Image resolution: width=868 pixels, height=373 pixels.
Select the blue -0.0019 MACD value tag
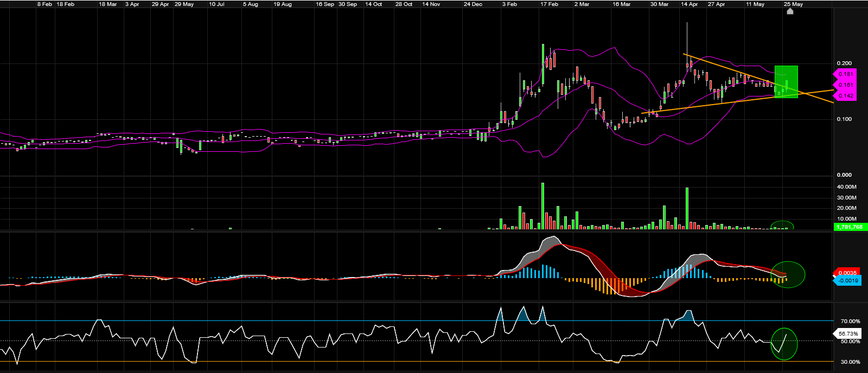click(x=846, y=281)
